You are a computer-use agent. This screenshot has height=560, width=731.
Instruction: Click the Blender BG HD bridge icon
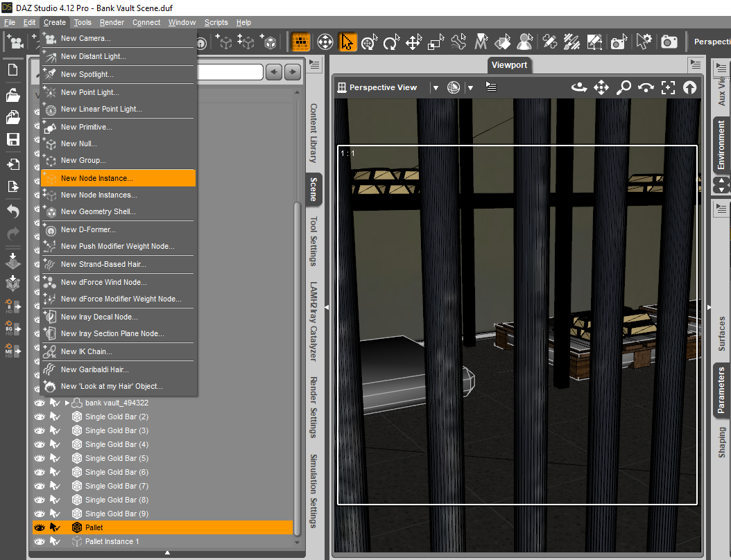(x=12, y=329)
